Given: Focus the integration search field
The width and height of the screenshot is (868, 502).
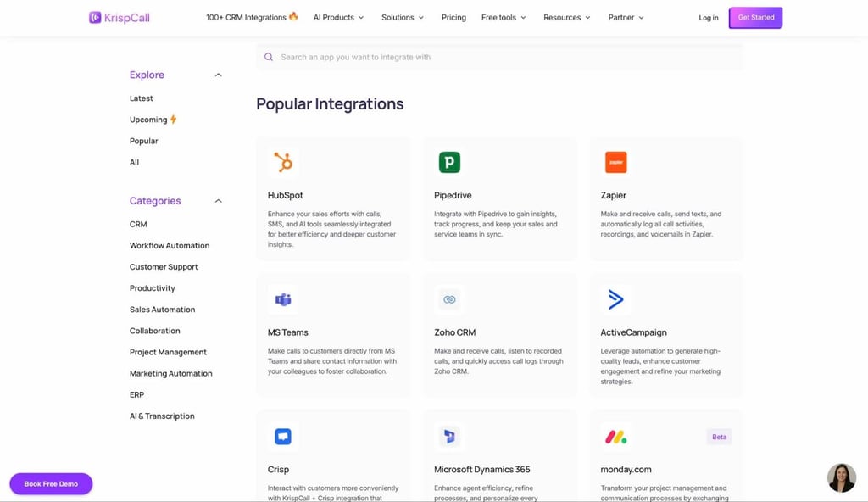Looking at the screenshot, I should (499, 57).
